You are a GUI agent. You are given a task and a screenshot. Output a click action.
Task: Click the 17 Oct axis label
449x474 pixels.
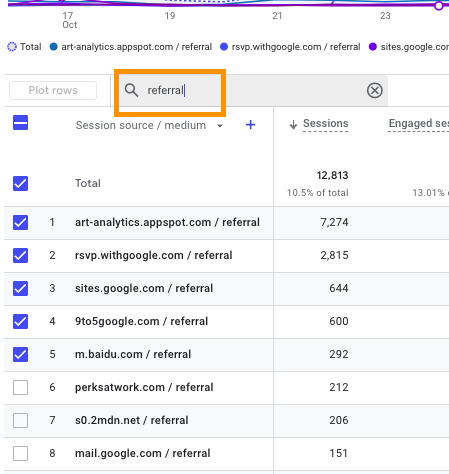pos(69,20)
